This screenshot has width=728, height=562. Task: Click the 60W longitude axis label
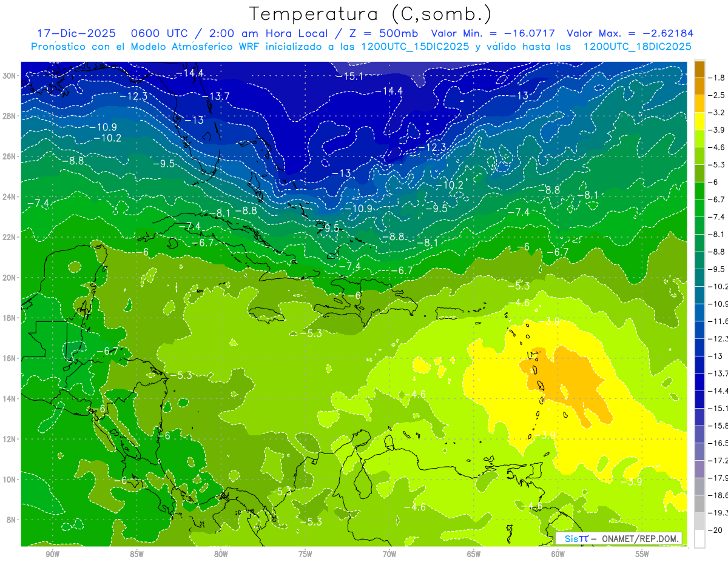pyautogui.click(x=558, y=554)
